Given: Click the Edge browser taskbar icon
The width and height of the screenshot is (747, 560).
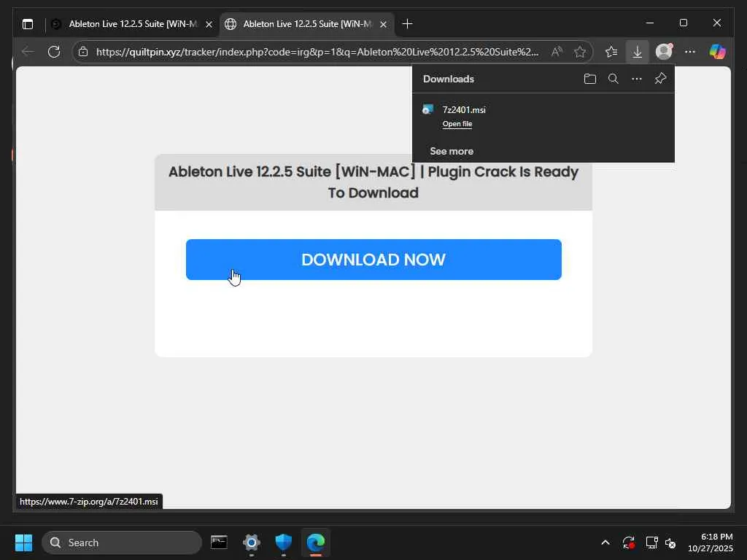Looking at the screenshot, I should pos(316,542).
